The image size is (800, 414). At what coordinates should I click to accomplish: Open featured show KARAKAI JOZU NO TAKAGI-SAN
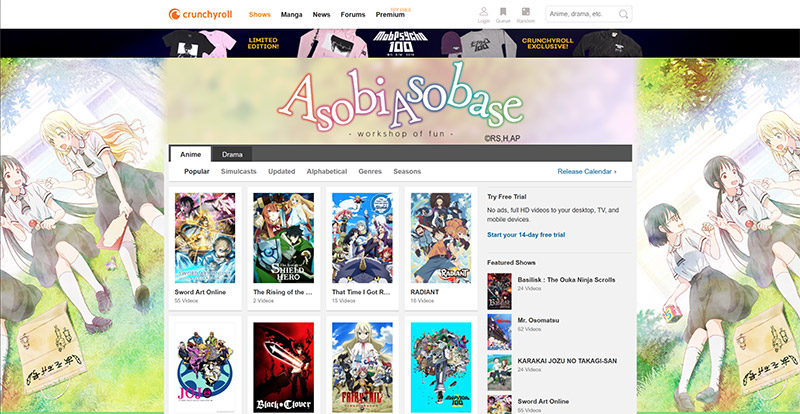pos(567,361)
